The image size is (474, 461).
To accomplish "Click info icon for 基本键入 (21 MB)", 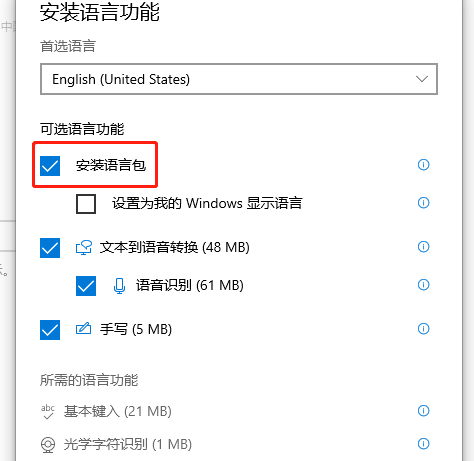I will tap(424, 411).
